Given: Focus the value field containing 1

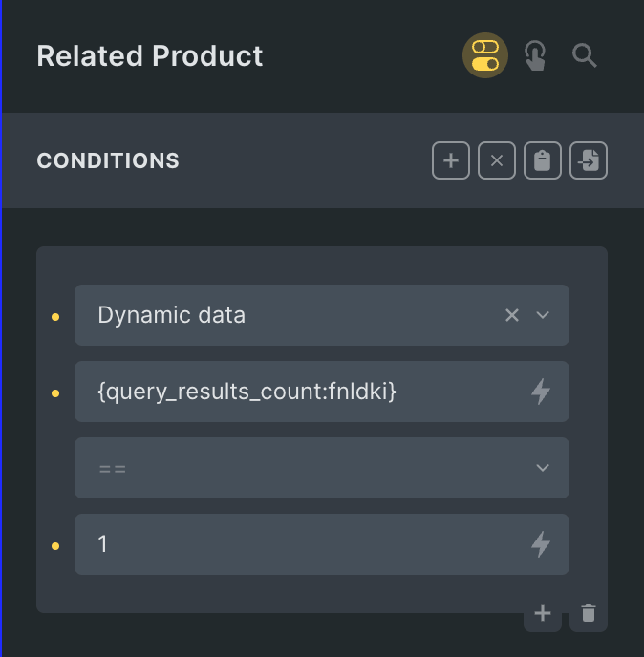Looking at the screenshot, I should click(x=296, y=544).
